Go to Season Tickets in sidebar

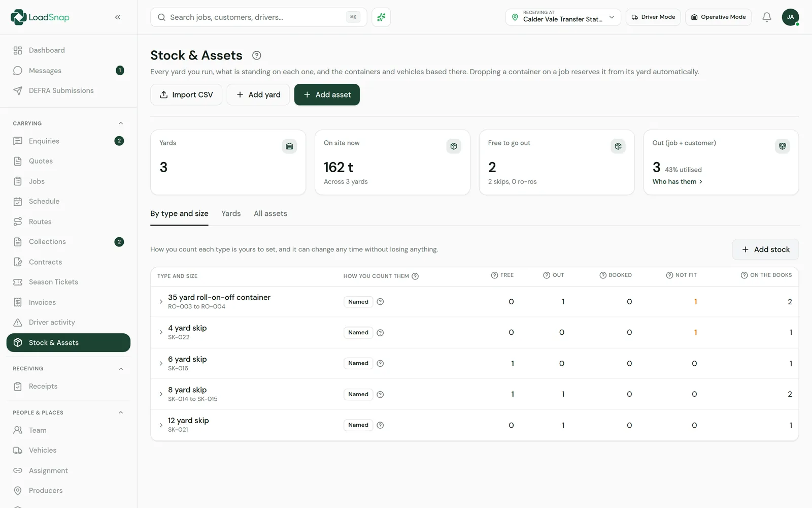69,282
